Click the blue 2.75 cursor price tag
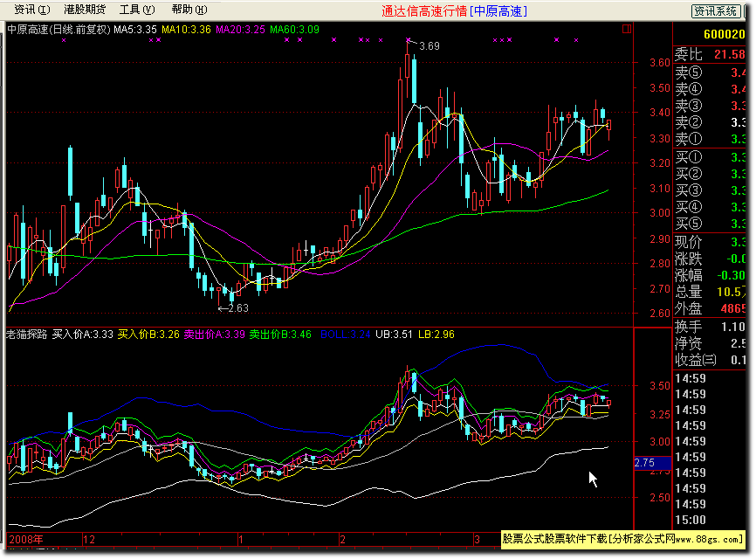 (x=652, y=463)
